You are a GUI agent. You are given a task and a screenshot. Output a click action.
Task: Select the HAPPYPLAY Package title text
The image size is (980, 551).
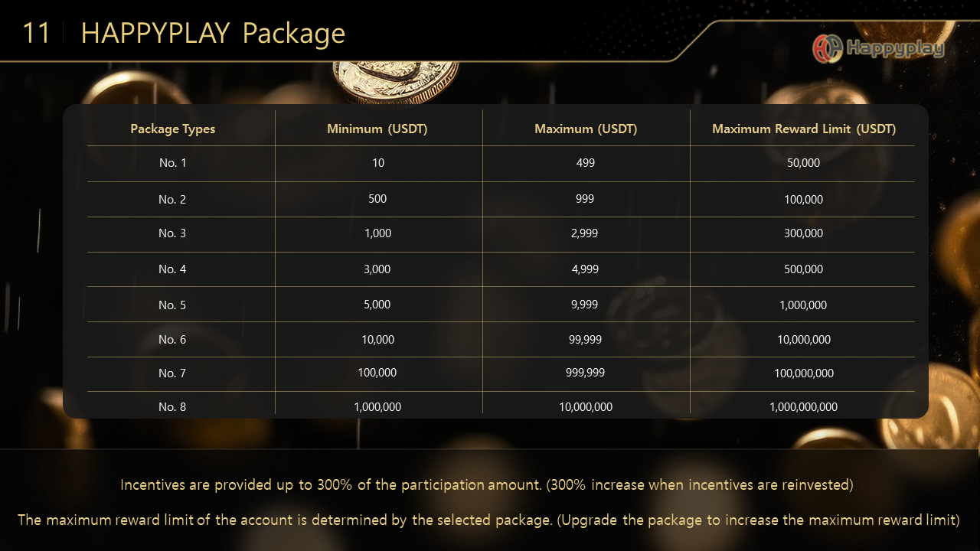(x=213, y=34)
